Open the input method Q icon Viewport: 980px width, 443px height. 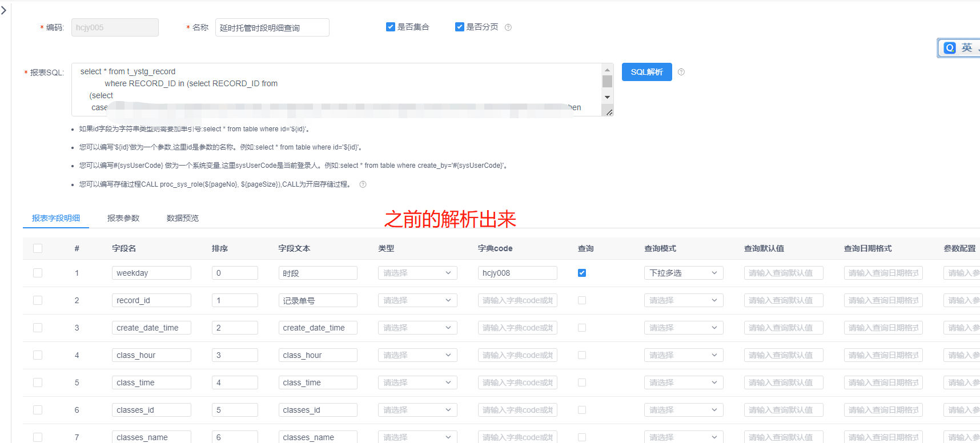950,48
